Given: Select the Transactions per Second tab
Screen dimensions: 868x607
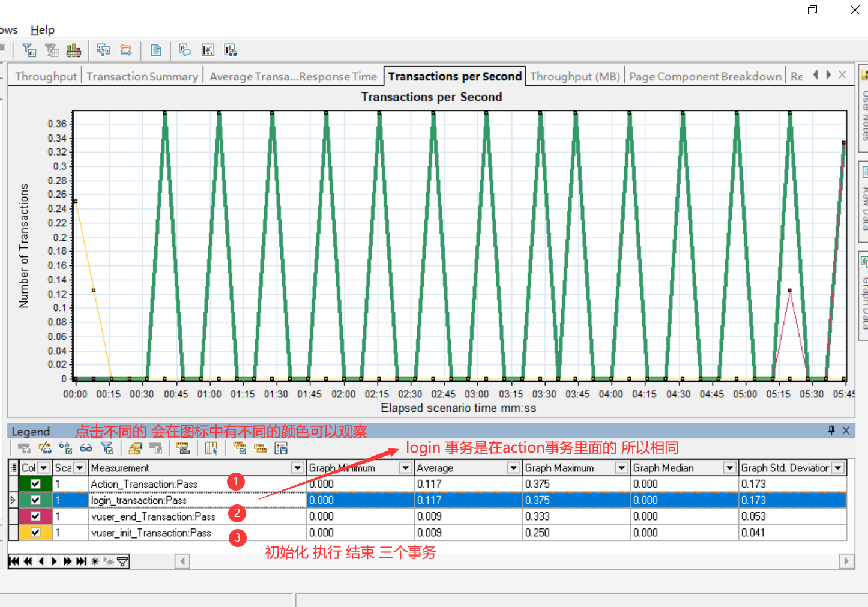Looking at the screenshot, I should [x=454, y=76].
